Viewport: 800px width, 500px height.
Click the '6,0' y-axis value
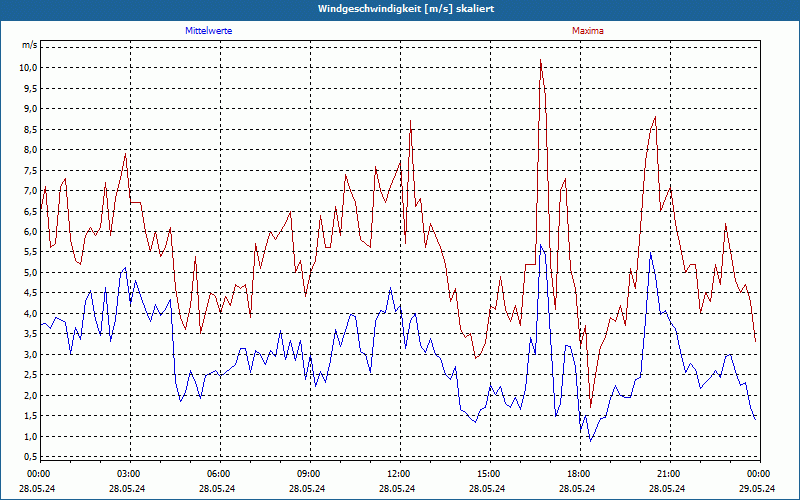pyautogui.click(x=31, y=232)
